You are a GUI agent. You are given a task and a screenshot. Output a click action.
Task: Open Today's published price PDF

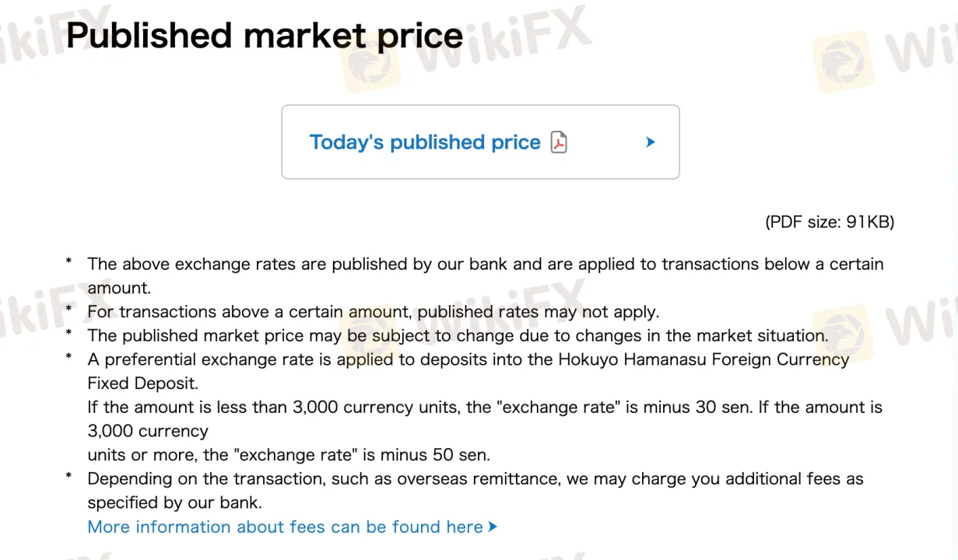[425, 142]
